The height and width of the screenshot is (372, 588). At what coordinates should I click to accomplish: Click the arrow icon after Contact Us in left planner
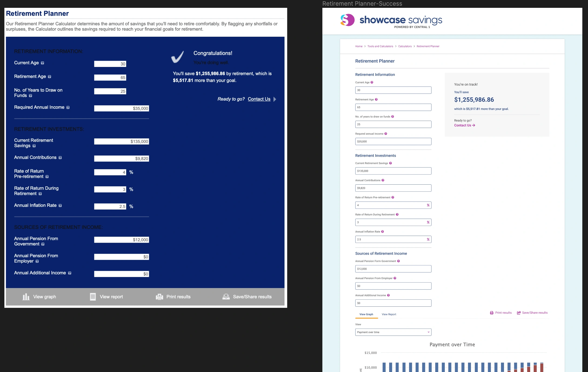click(275, 99)
